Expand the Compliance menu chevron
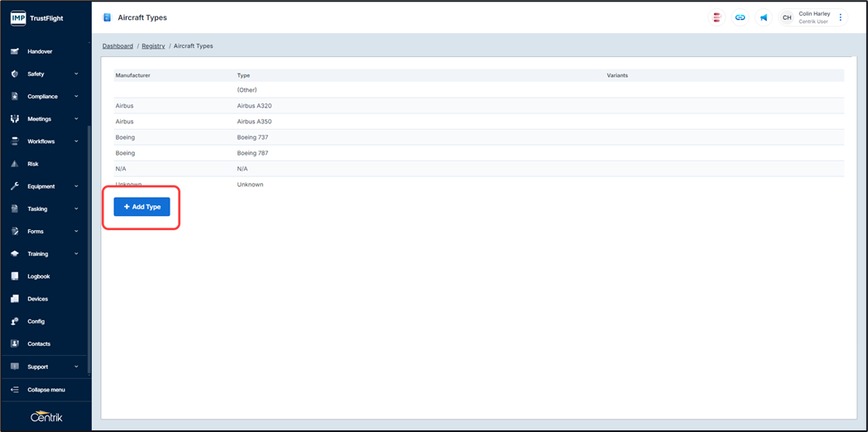The image size is (868, 432). click(76, 96)
